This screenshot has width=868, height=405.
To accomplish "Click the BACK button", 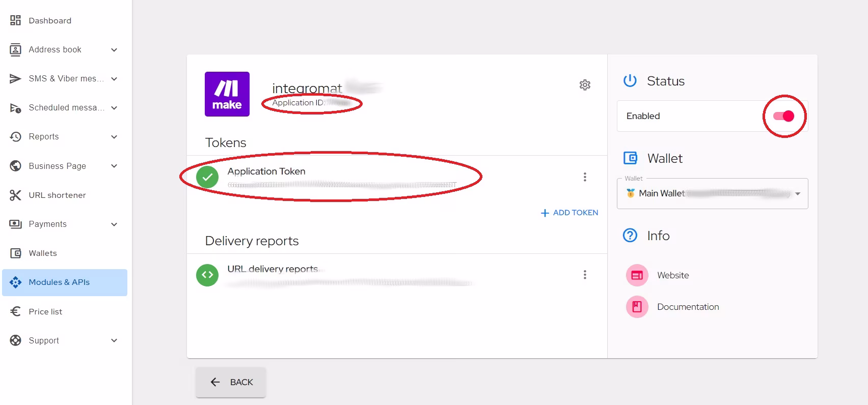I will pos(231,382).
